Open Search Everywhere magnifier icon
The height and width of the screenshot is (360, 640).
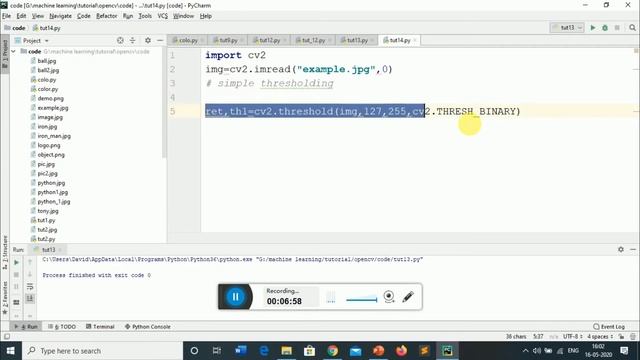point(632,28)
